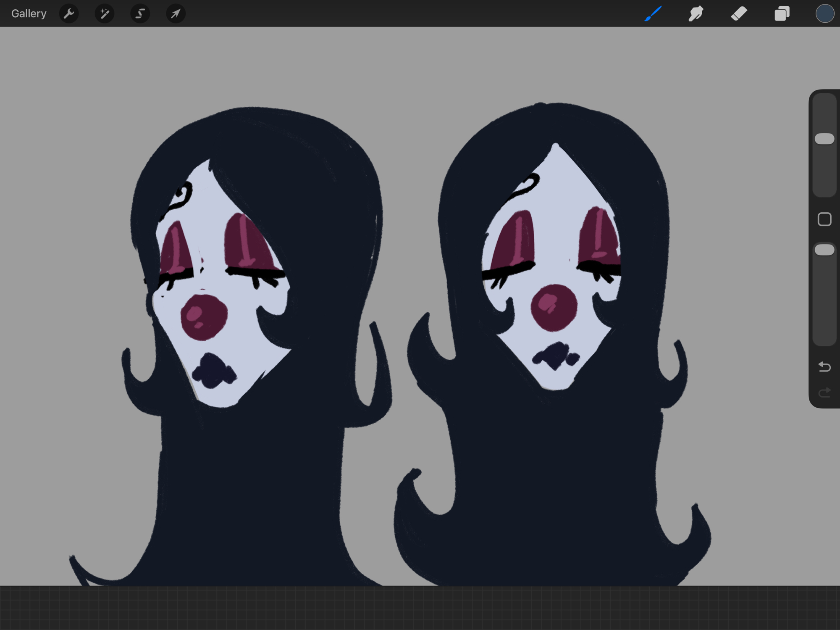This screenshot has width=840, height=630.
Task: Tap the square Modify button on sidebar
Action: (824, 219)
